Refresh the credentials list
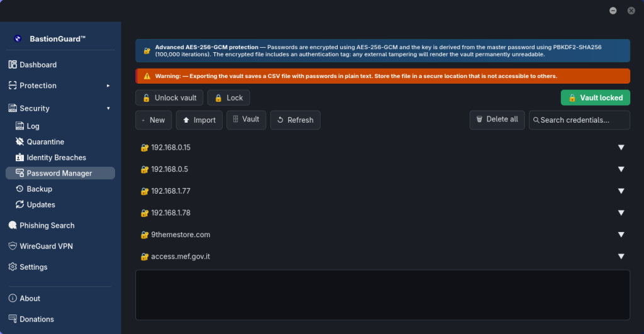This screenshot has width=644, height=334. [296, 120]
